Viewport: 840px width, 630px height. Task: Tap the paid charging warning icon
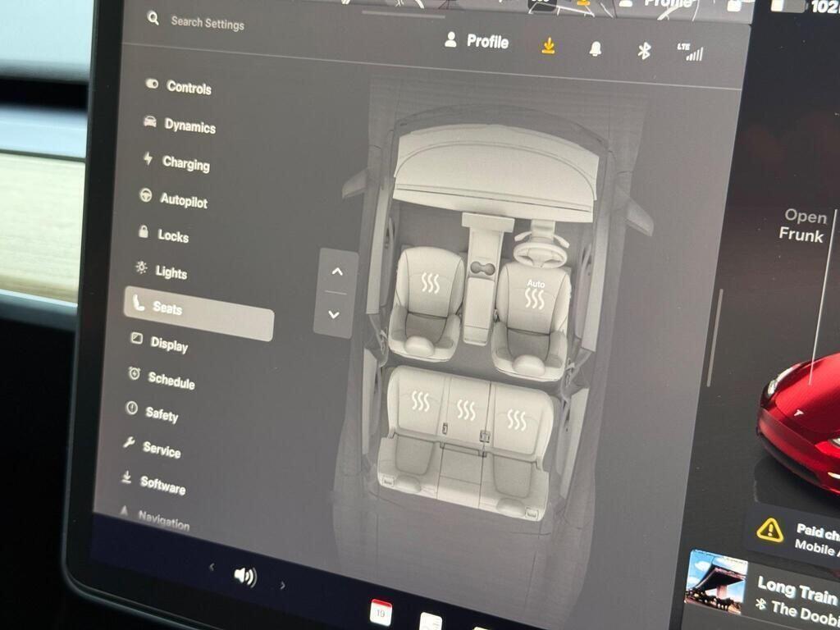click(x=769, y=530)
